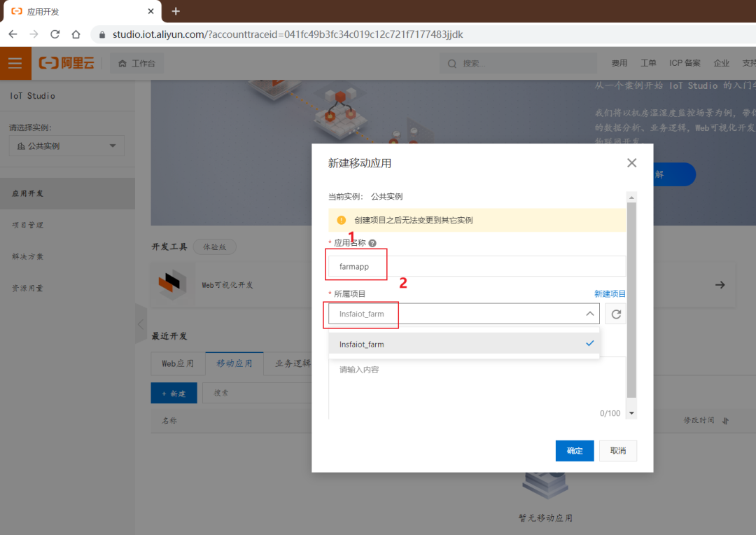Cancel with the 取消 button
This screenshot has width=756, height=535.
pos(617,450)
